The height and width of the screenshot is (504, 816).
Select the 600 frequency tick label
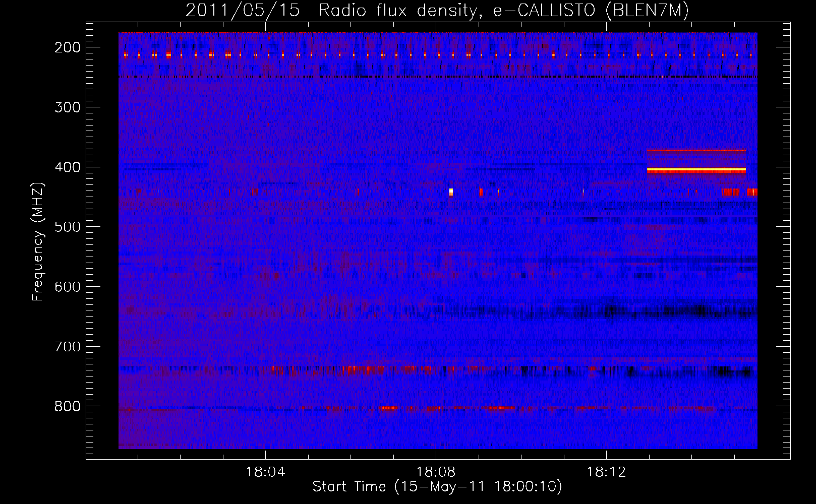click(x=68, y=287)
